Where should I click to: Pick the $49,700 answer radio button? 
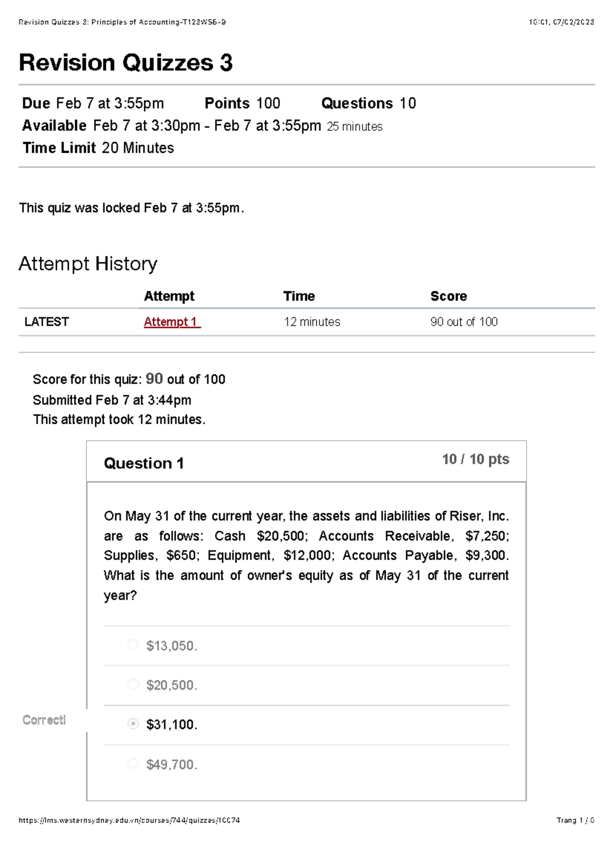pos(133,763)
